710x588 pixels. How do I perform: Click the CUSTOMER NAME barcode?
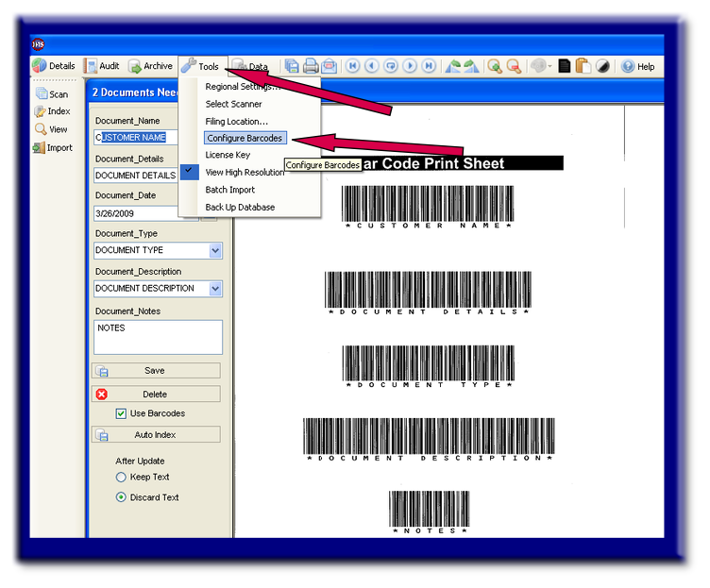(x=428, y=207)
